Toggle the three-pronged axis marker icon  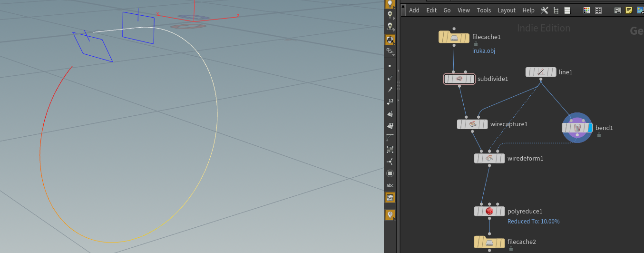390,162
